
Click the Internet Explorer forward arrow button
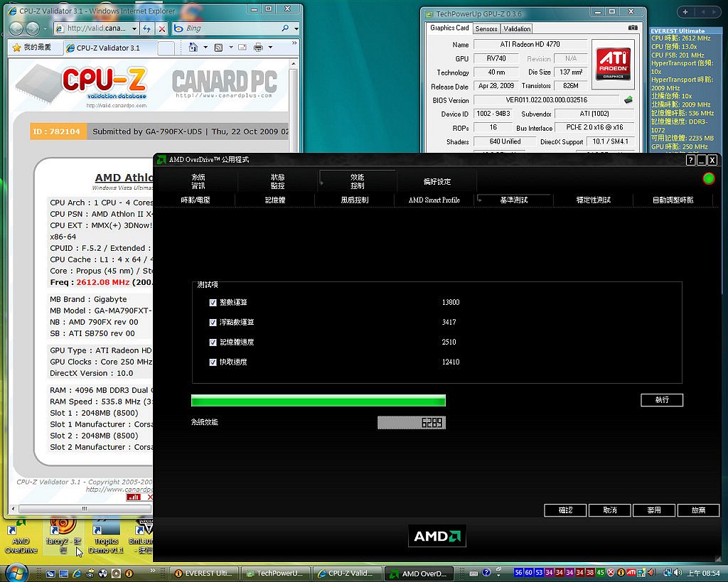[33, 28]
